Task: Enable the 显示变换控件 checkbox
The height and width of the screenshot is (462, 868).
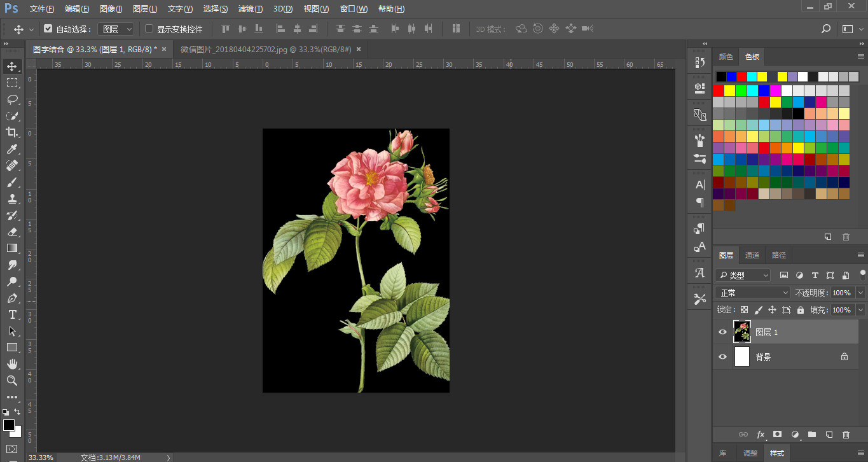Action: tap(149, 29)
